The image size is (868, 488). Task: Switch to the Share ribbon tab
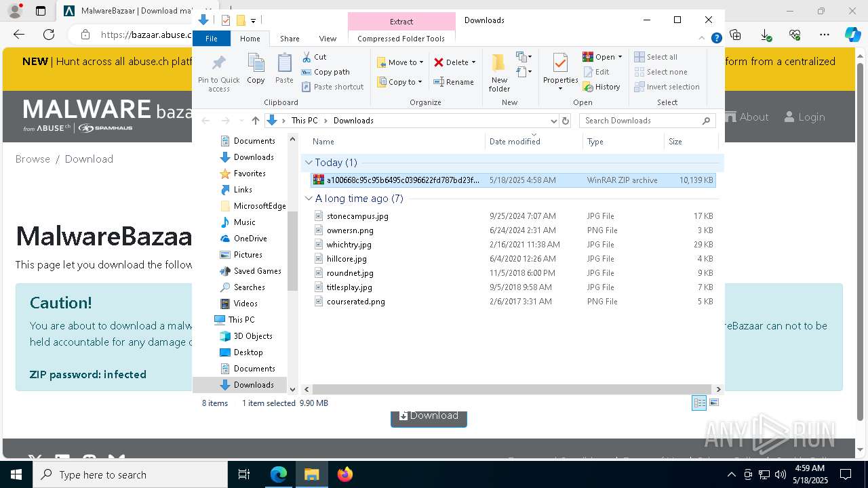pyautogui.click(x=290, y=39)
